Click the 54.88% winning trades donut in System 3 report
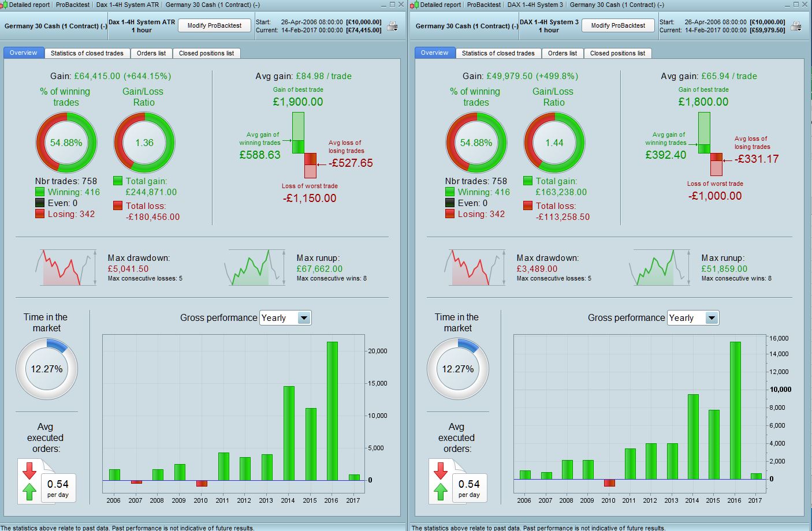812x531 pixels. pyautogui.click(x=476, y=143)
